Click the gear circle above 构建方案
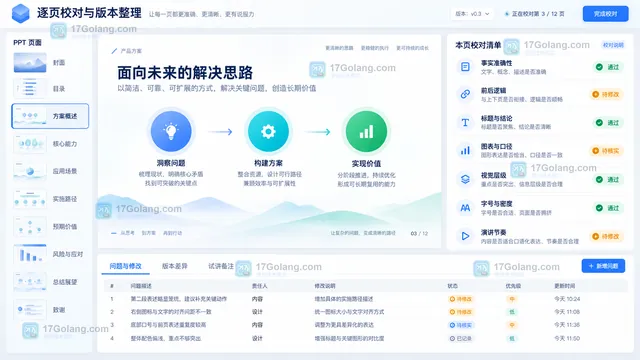 tap(268, 131)
